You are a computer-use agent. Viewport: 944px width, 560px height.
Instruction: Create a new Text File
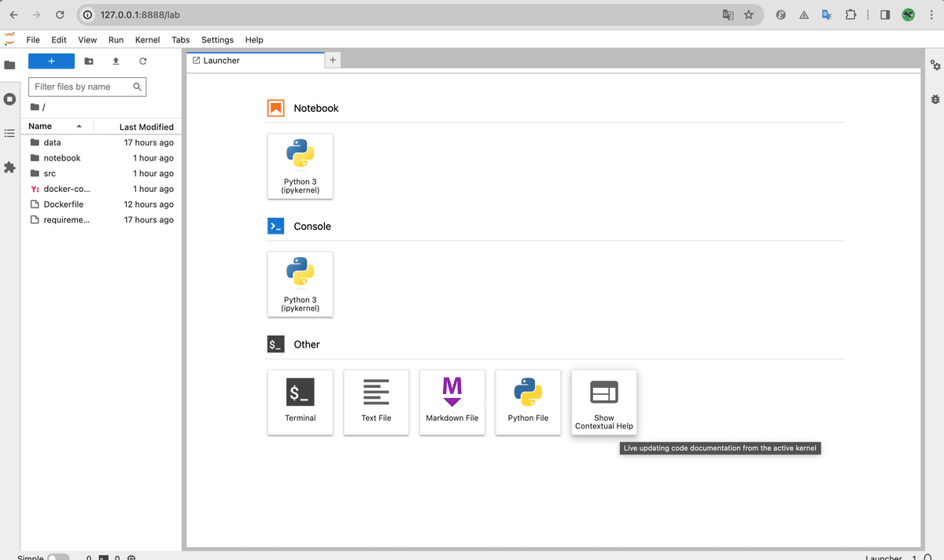click(x=376, y=403)
